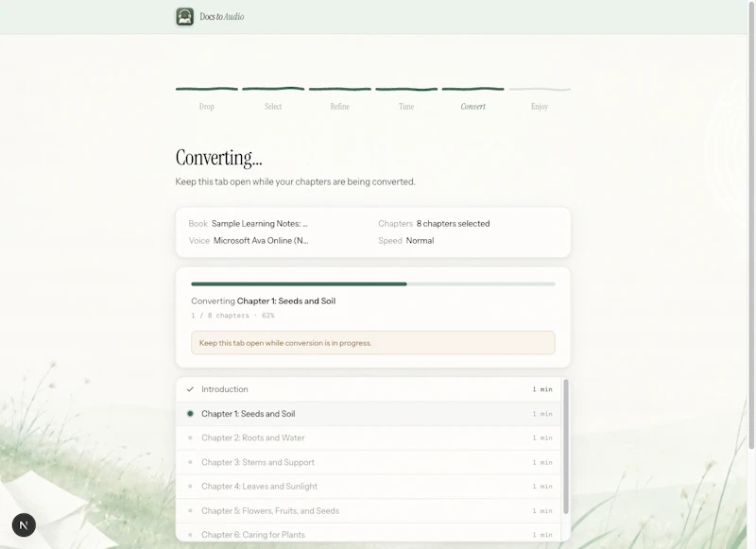Click the chapter list scrollbar

pyautogui.click(x=566, y=446)
